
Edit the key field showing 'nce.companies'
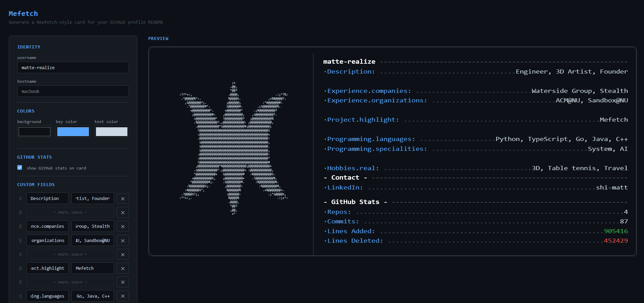tap(47, 226)
